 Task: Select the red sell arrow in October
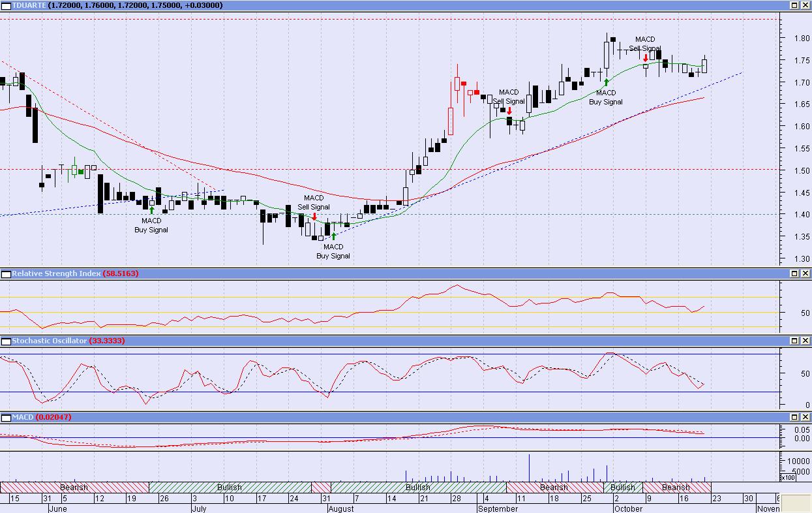[645, 58]
